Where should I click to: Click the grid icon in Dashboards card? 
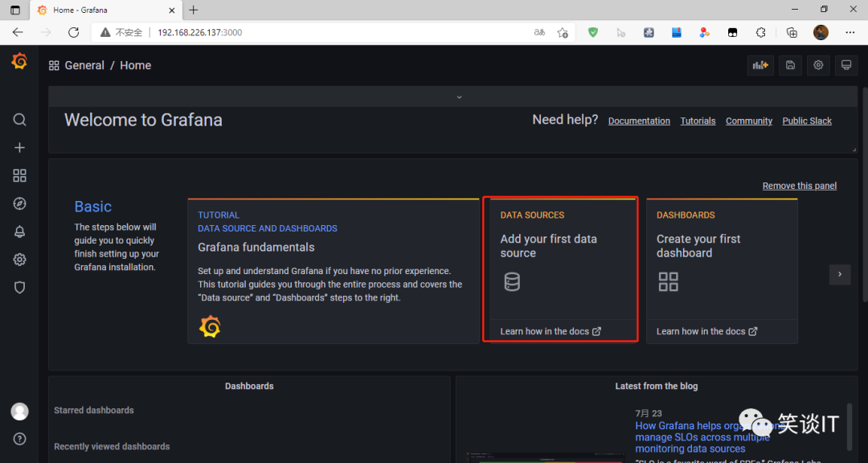668,282
